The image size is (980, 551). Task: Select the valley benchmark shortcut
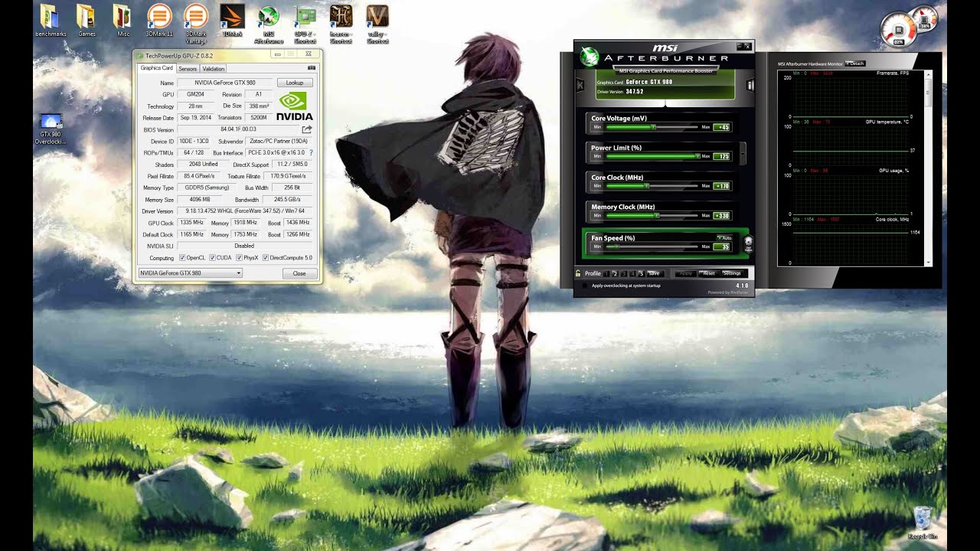[x=377, y=23]
